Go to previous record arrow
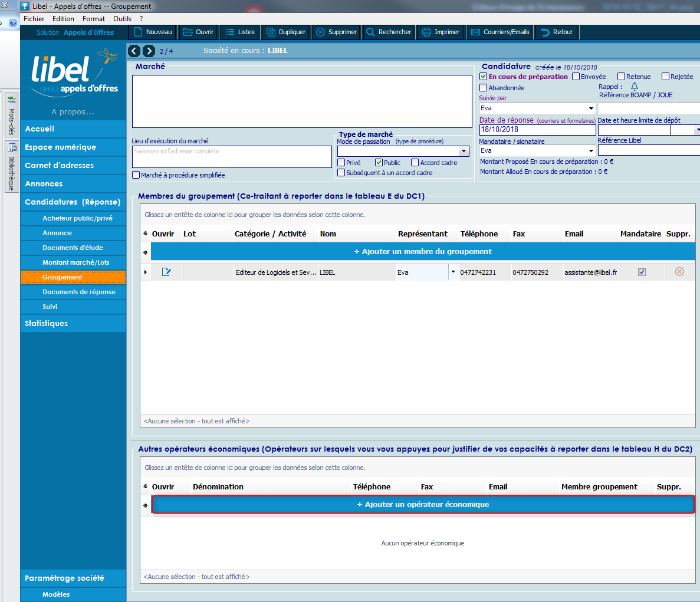Viewport: 700px width, 602px height. 134,51
